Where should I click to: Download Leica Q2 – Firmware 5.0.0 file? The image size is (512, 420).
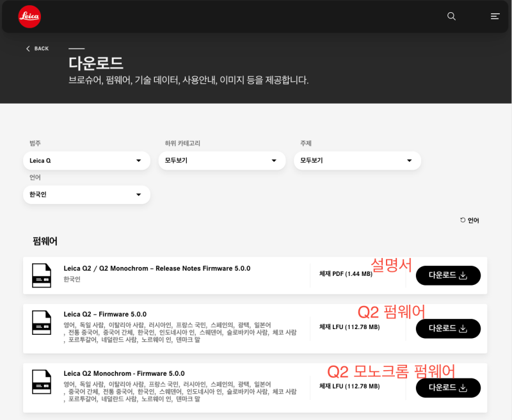coord(448,328)
